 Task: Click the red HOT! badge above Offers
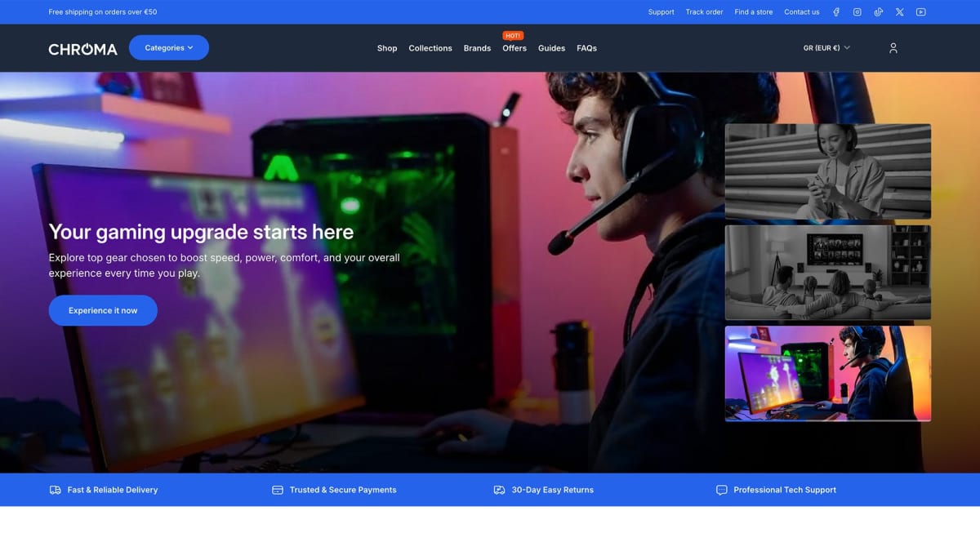pyautogui.click(x=513, y=35)
